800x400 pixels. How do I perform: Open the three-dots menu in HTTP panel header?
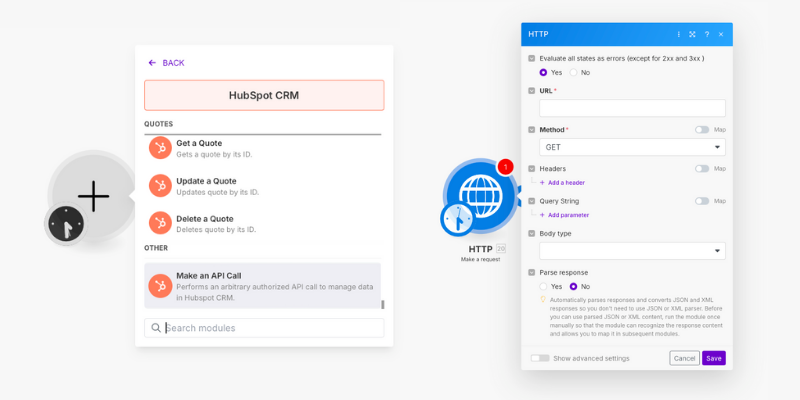pos(679,34)
